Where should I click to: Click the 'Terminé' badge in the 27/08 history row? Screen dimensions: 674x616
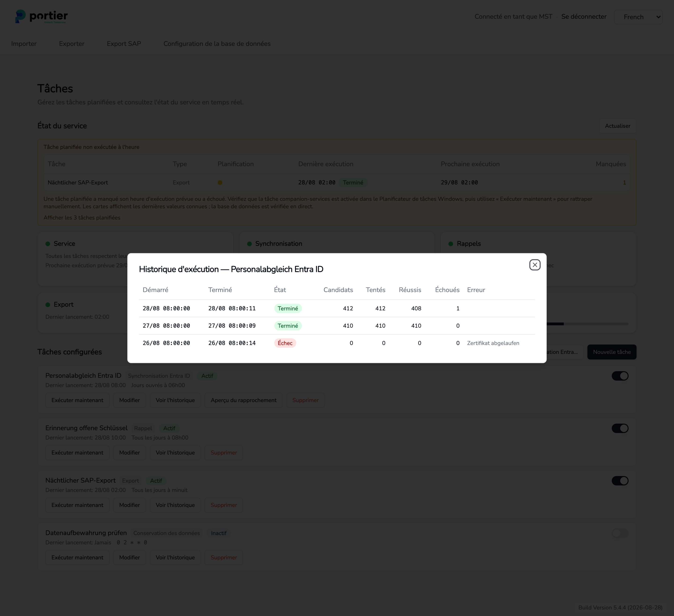pos(288,326)
